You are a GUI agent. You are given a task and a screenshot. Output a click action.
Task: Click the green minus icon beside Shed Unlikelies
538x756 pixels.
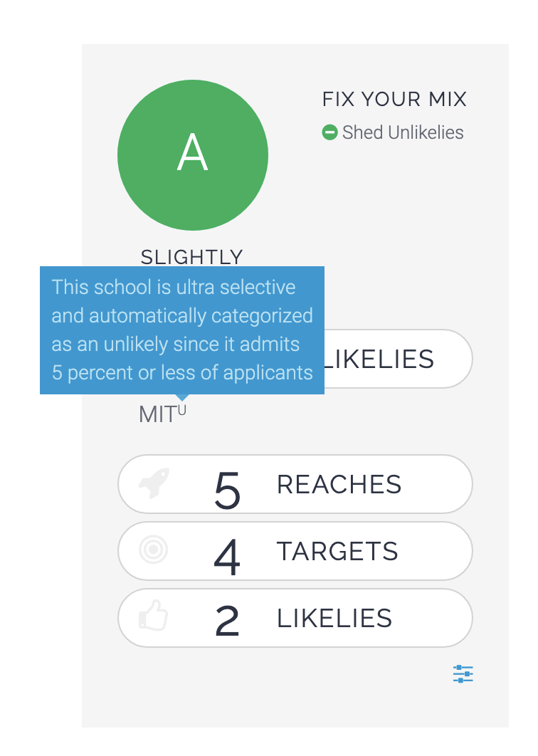click(x=329, y=132)
